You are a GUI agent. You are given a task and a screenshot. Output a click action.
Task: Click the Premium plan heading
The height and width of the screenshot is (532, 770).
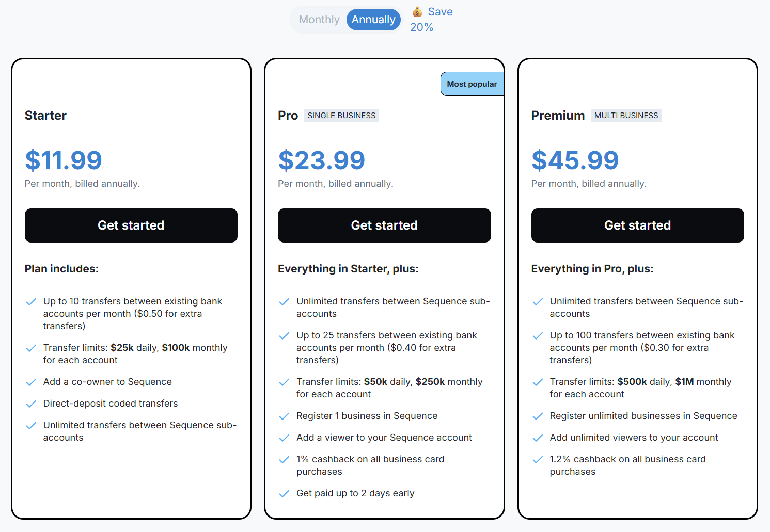(x=558, y=116)
